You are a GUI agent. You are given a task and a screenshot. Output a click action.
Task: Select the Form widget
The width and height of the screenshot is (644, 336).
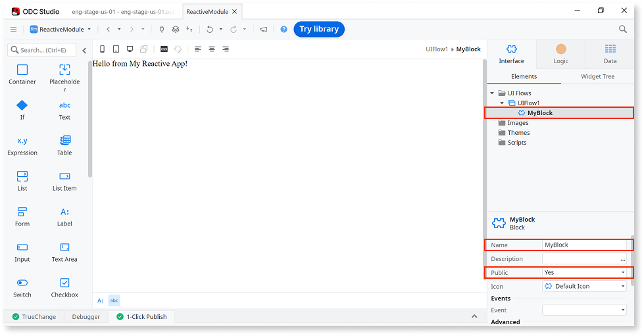22,217
